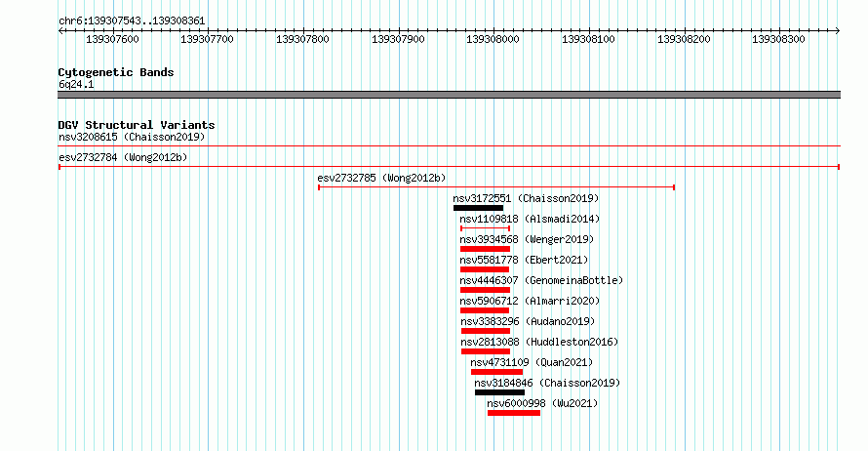Viewport: 868px width, 451px height.
Task: Select nsv5581778 (Ebert2021) label
Action: [524, 260]
